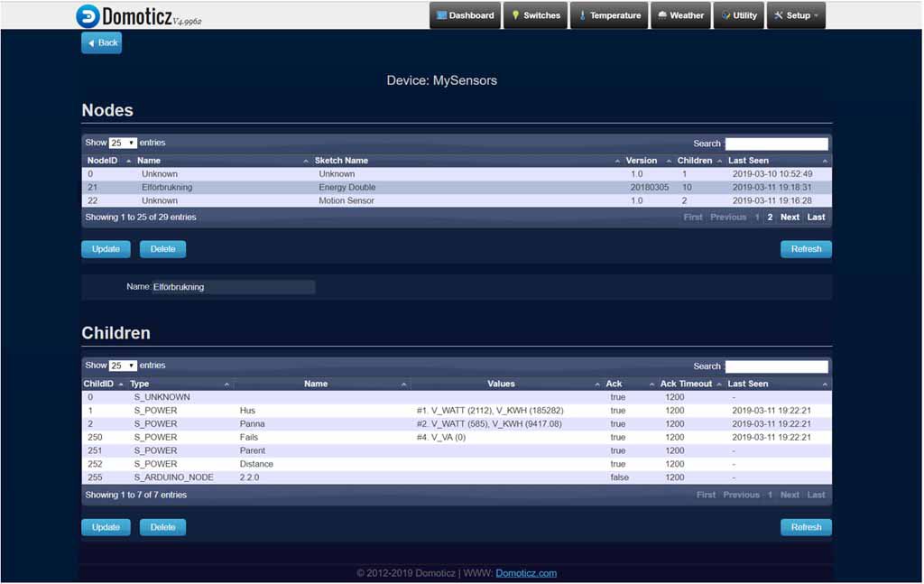Click the V_WATT (2112) values cell
This screenshot has height=584, width=924.
(490, 411)
